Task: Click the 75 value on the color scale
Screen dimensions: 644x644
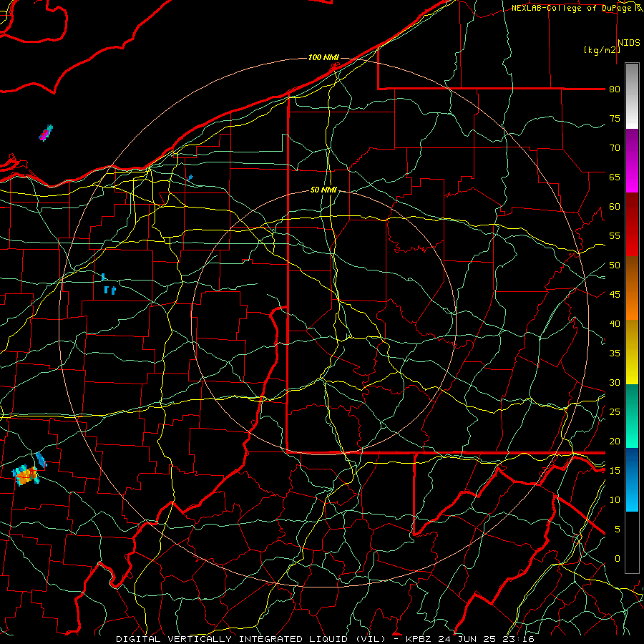Action: [615, 118]
